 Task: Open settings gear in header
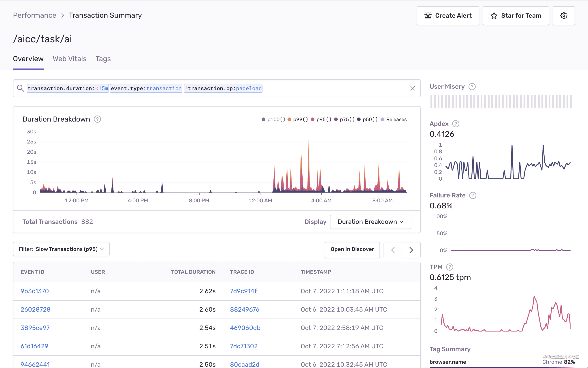click(563, 16)
